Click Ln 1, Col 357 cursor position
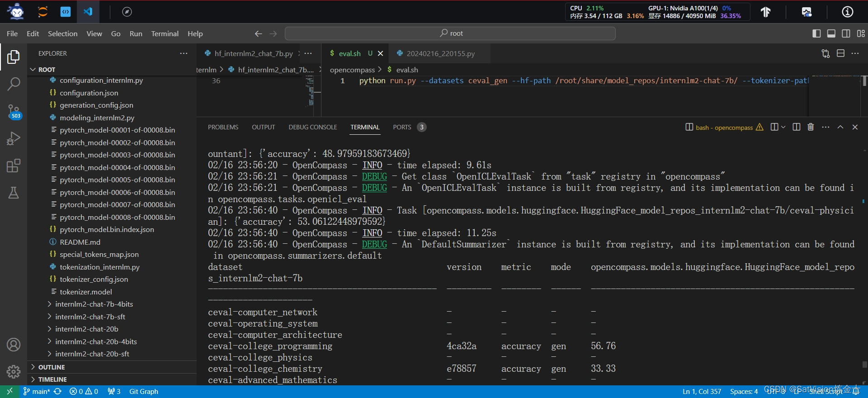This screenshot has width=868, height=398. [x=702, y=392]
